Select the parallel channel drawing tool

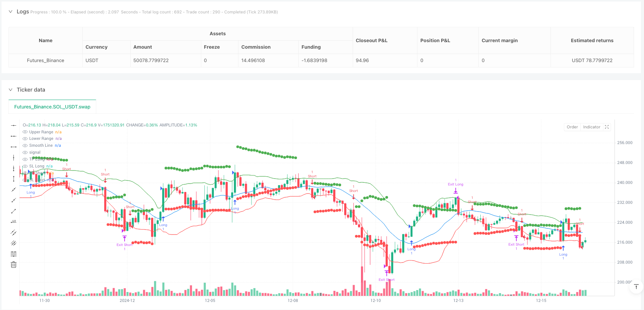[x=13, y=232]
